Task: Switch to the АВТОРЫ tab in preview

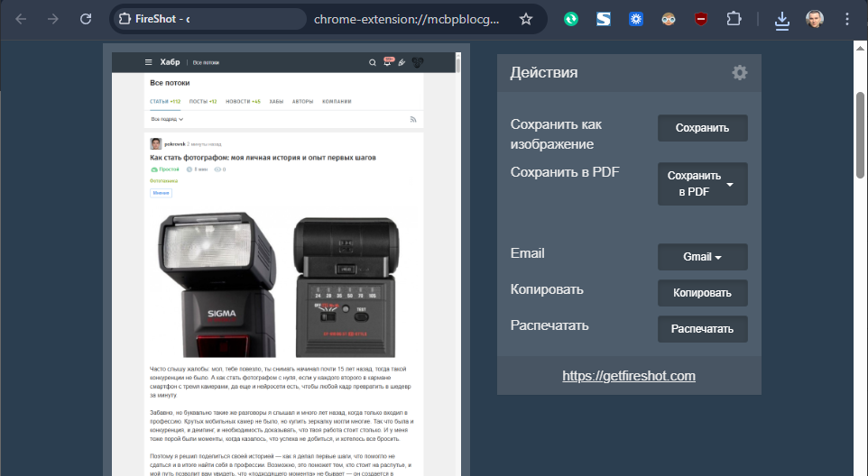Action: click(303, 102)
